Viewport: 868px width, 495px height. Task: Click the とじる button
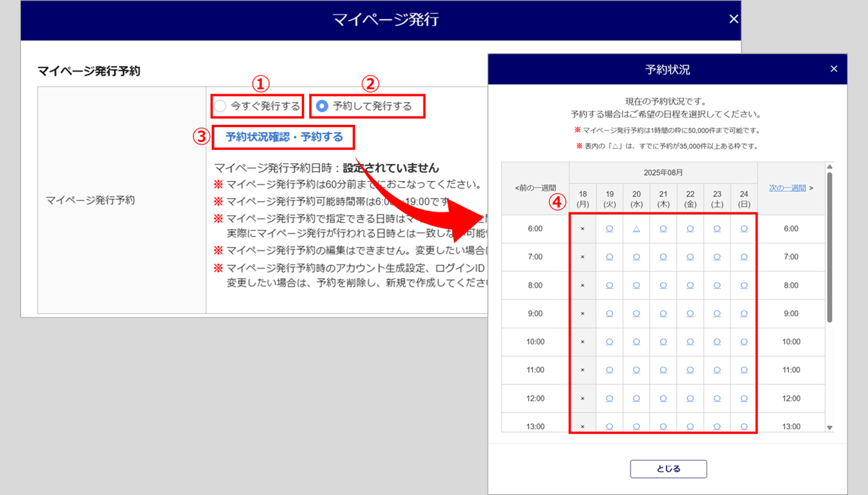[668, 469]
